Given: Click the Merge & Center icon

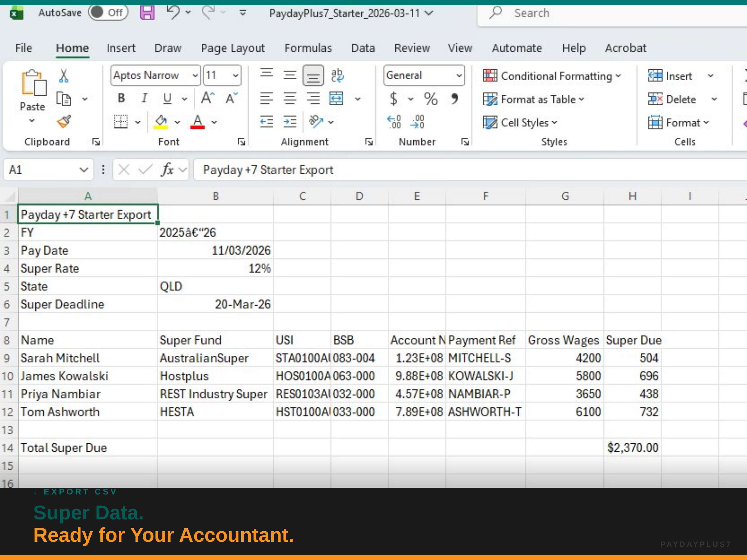Looking at the screenshot, I should coord(336,98).
